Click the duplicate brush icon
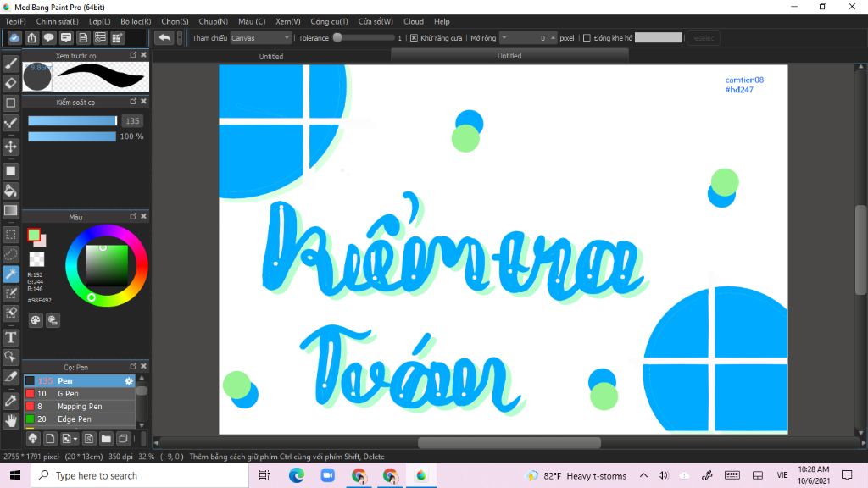The image size is (868, 488). pyautogui.click(x=124, y=439)
